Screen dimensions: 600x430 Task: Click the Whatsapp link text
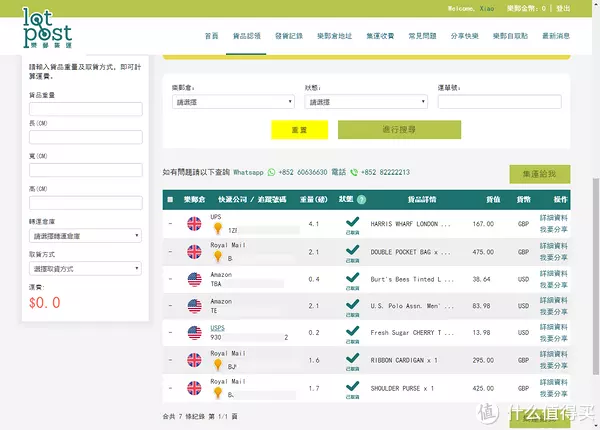pos(248,172)
